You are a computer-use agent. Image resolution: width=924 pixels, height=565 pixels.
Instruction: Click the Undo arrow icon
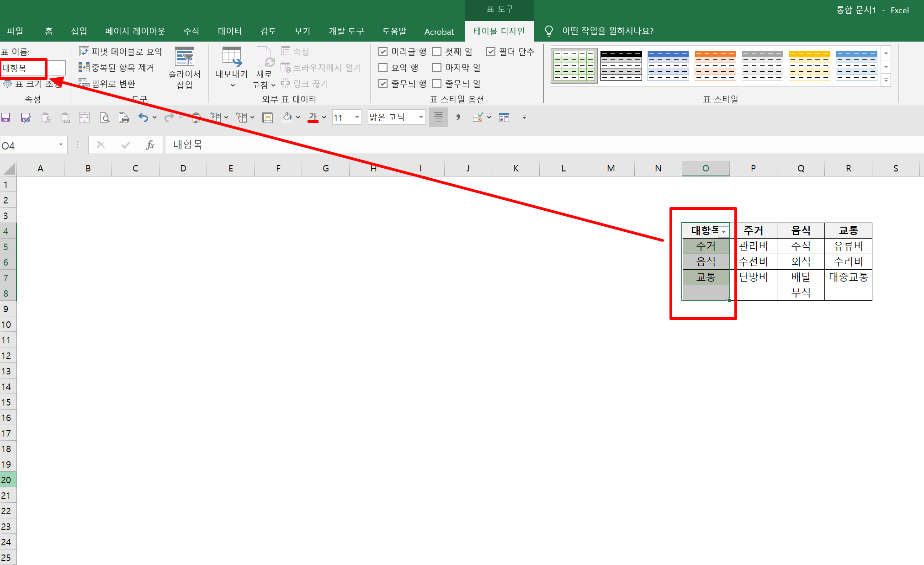coord(143,117)
